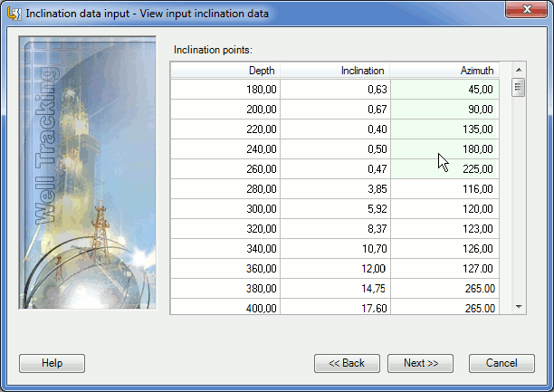Click the vertical scrollbar thumb
Viewport: 554px width, 392px height.
pos(519,87)
